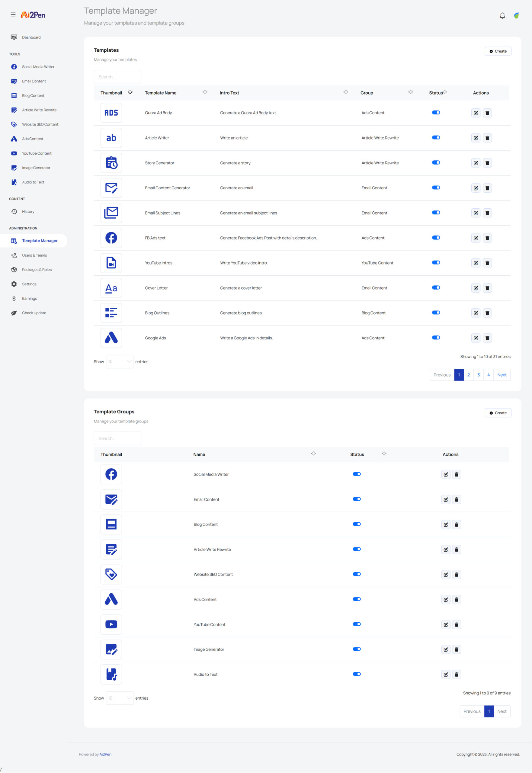Click edit icon for Quora Ad Body
The width and height of the screenshot is (532, 773).
(x=476, y=113)
